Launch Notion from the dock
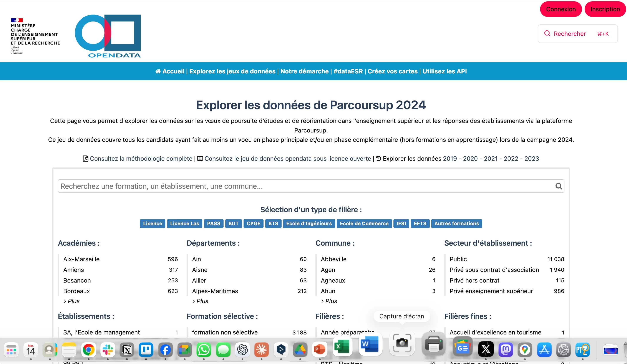The height and width of the screenshot is (364, 627). 127,350
